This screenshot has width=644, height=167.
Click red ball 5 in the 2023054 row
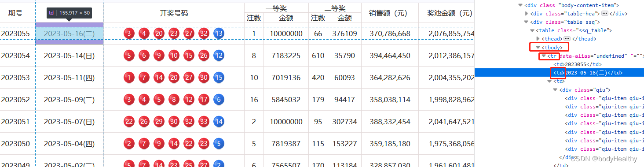coord(129,56)
